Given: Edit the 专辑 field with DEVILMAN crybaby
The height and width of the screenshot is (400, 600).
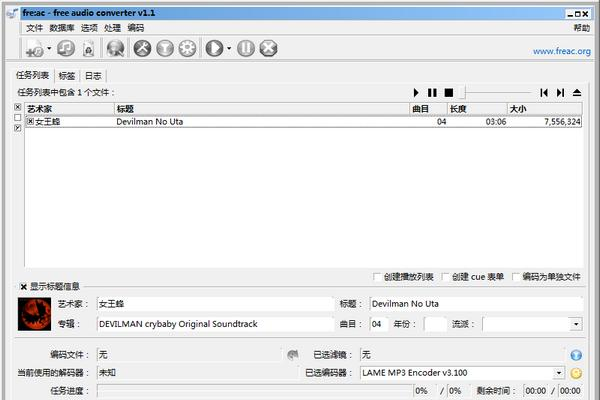Looking at the screenshot, I should point(215,324).
